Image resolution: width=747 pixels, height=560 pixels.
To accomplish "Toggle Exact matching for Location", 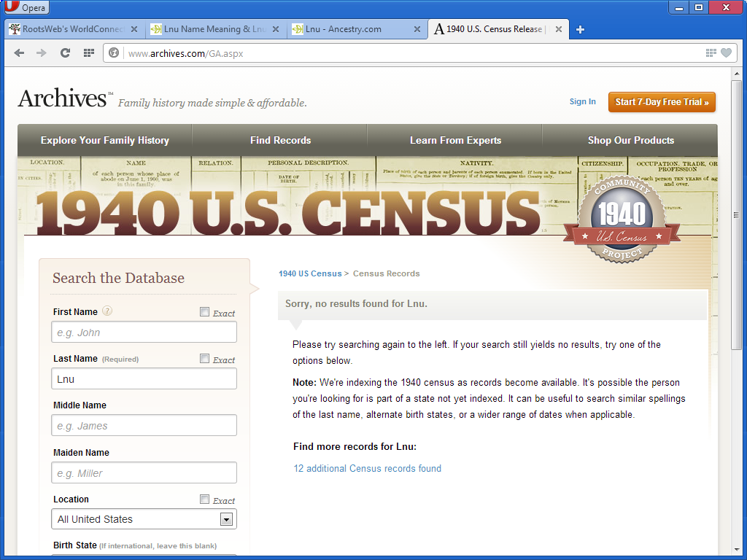I will pos(204,499).
